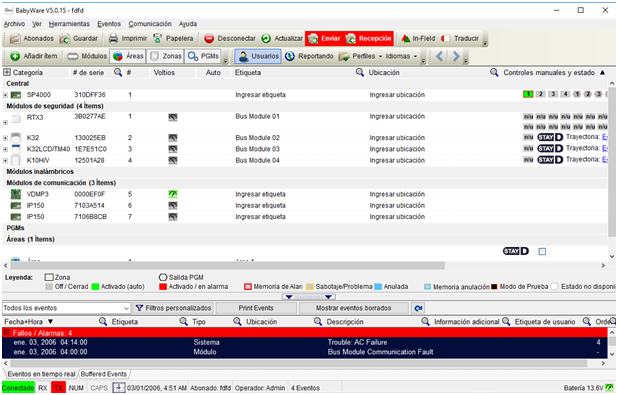The height and width of the screenshot is (395, 618).
Task: Sort by the Fecha+Hora column header
Action: (29, 322)
